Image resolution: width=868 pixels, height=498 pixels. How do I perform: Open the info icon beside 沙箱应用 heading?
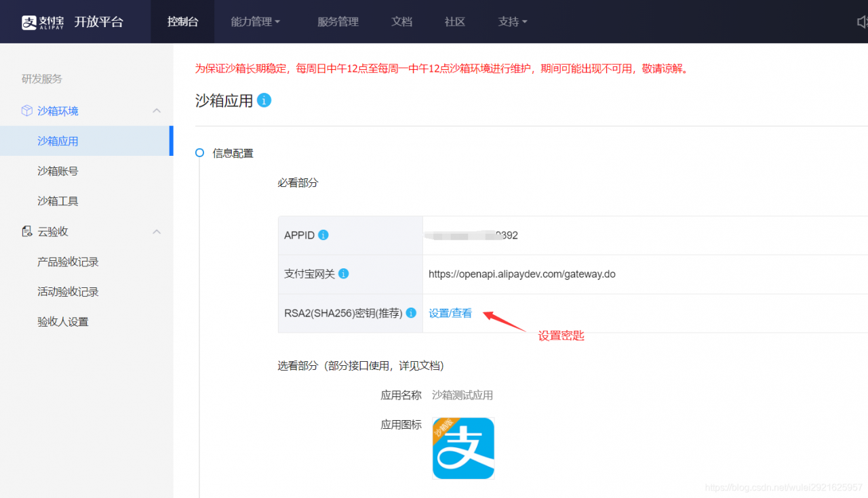(264, 100)
